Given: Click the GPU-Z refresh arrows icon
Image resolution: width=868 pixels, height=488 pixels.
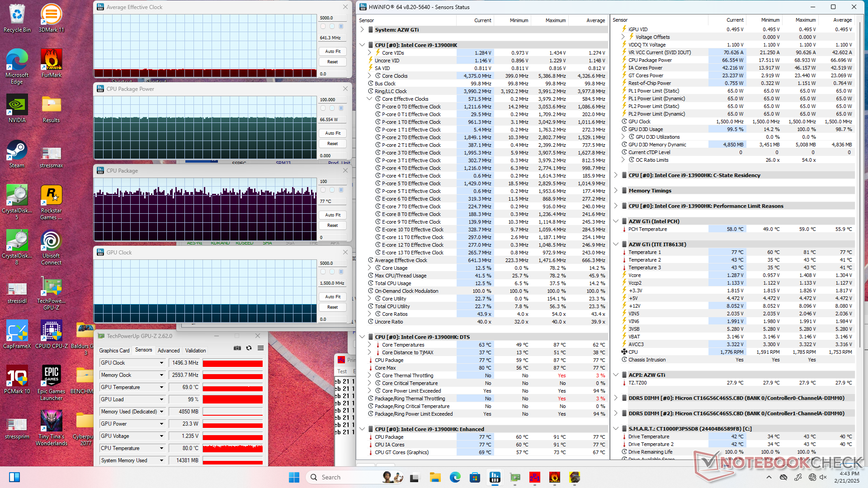Looking at the screenshot, I should 249,348.
